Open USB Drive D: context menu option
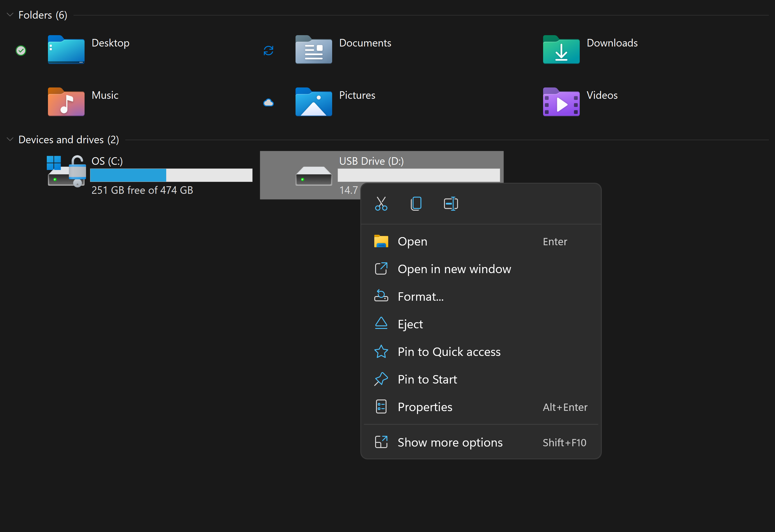Image resolution: width=775 pixels, height=532 pixels. tap(412, 241)
